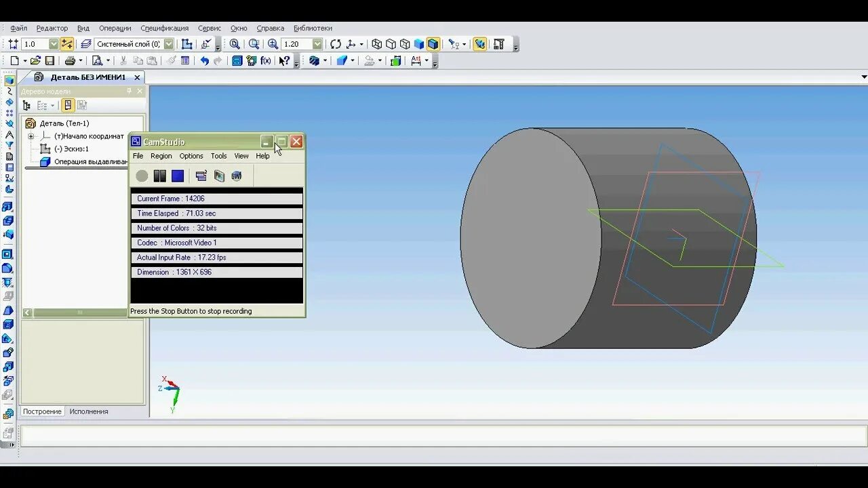868x488 pixels.
Task: Select thin hidden lines cube icon
Action: [405, 44]
